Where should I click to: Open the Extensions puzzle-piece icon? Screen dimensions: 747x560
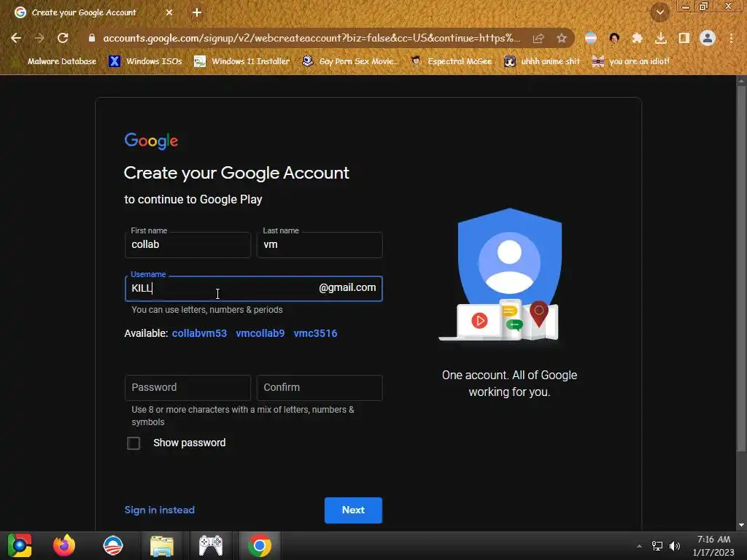pyautogui.click(x=638, y=38)
